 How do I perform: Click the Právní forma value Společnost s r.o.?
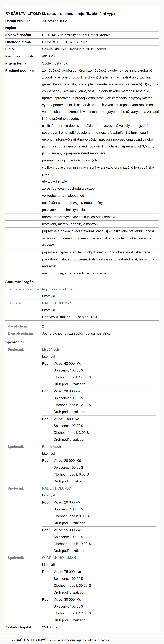coord(55,63)
